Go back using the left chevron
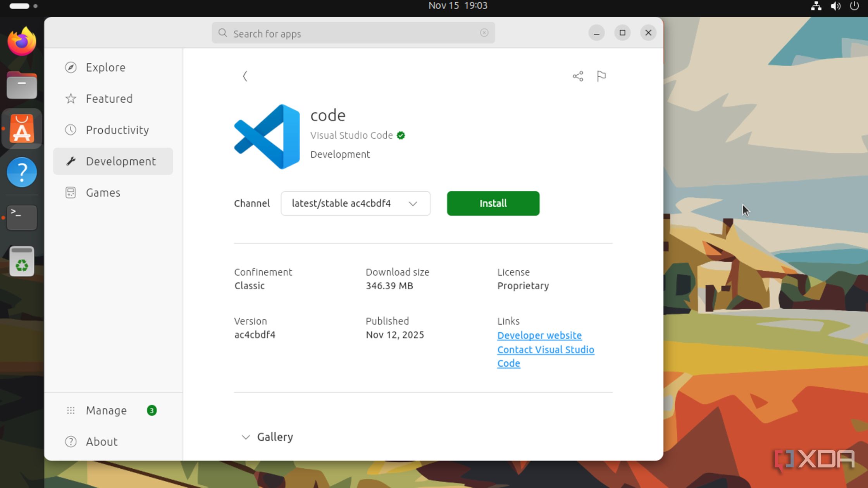The width and height of the screenshot is (868, 488). pyautogui.click(x=245, y=76)
